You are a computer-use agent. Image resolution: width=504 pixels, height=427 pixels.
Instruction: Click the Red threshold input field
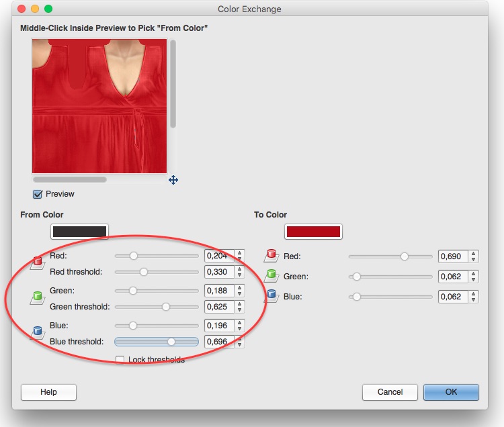tap(219, 272)
